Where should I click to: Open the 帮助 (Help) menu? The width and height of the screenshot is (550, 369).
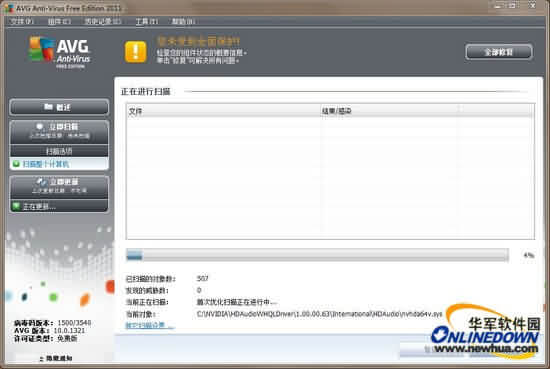click(183, 21)
